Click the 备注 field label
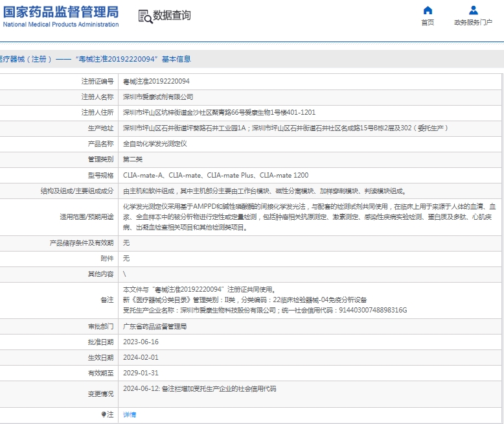The width and height of the screenshot is (504, 424). [107, 300]
